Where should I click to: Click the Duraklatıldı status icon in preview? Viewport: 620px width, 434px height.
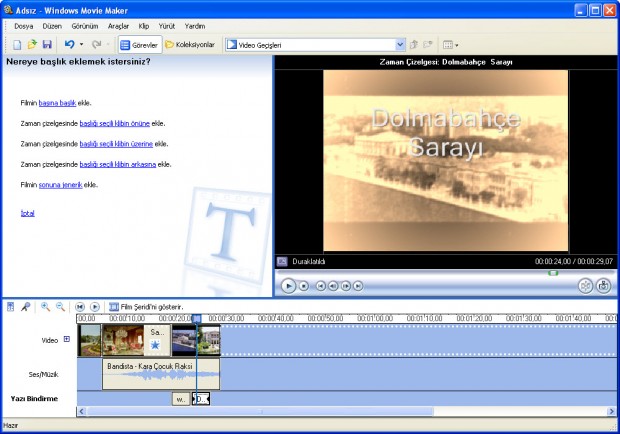click(x=282, y=262)
